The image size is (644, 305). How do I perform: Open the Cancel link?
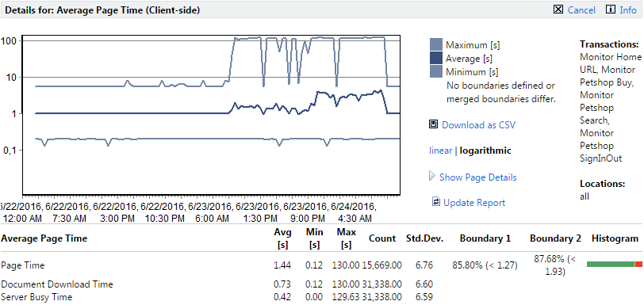[581, 10]
